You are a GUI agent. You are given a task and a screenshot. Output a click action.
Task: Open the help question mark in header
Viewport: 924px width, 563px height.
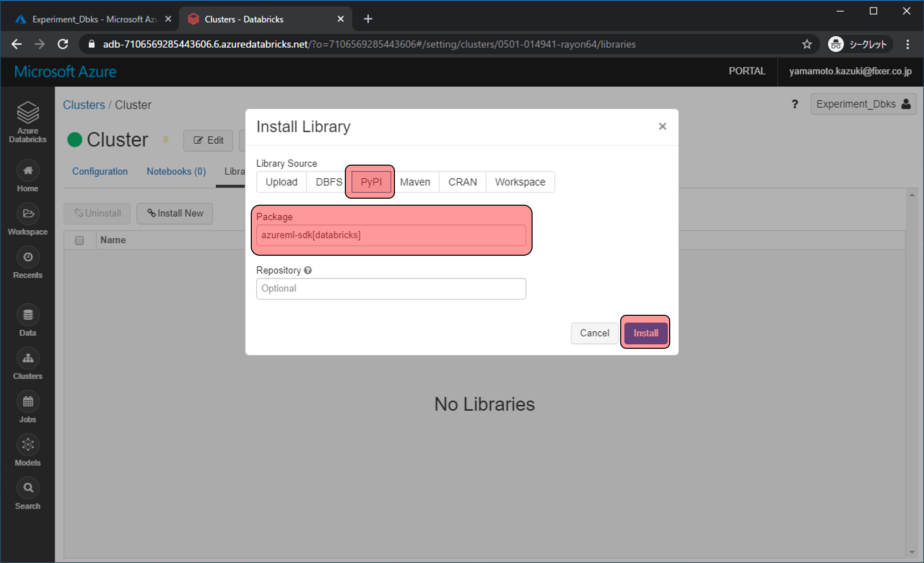pyautogui.click(x=795, y=104)
